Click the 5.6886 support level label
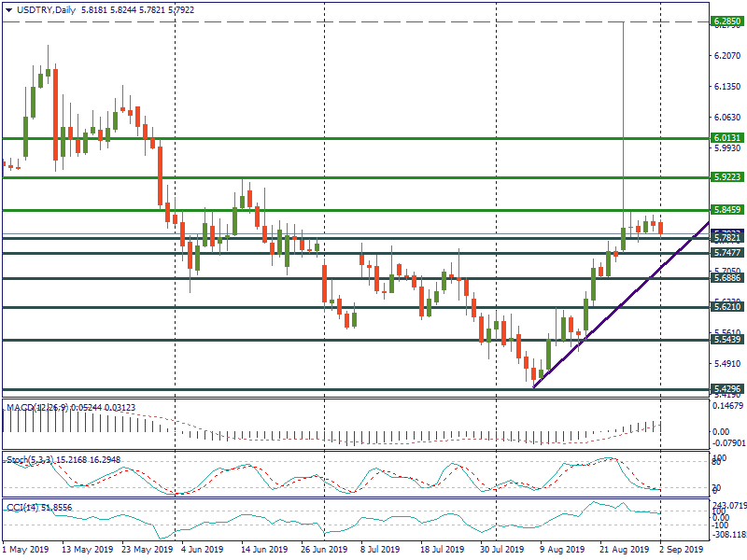The height and width of the screenshot is (560, 747). point(726,278)
